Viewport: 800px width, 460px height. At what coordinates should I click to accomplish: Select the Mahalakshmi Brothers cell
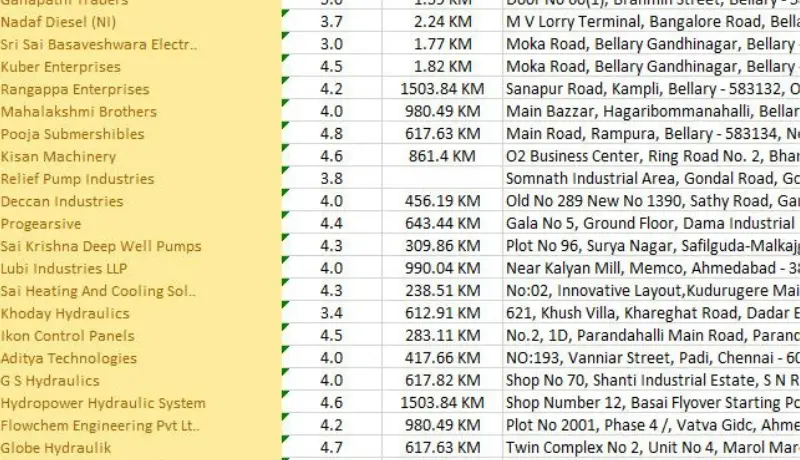pos(140,112)
